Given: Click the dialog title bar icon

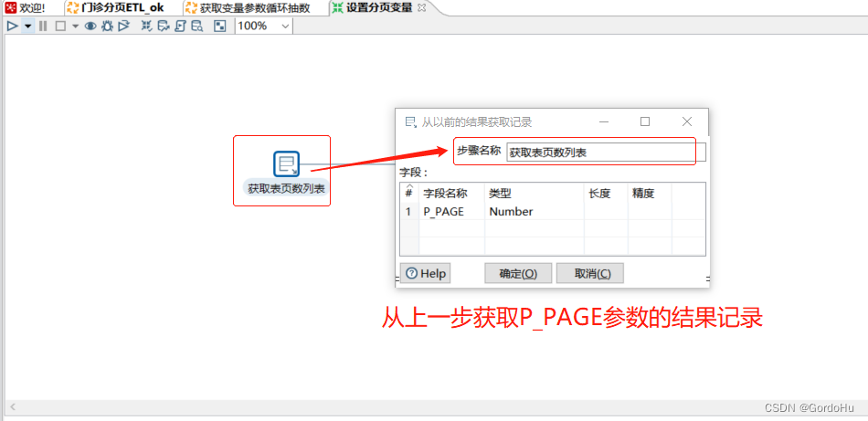Looking at the screenshot, I should tap(411, 122).
